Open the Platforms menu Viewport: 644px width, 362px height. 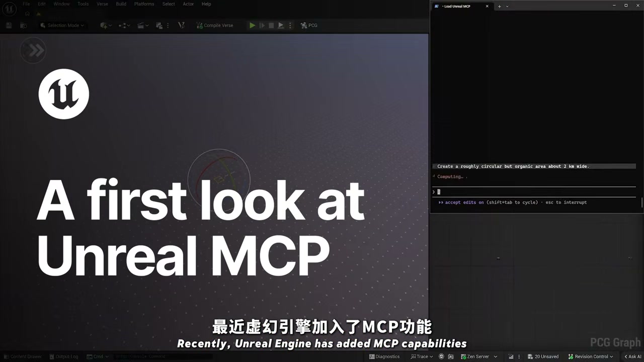pos(144,4)
